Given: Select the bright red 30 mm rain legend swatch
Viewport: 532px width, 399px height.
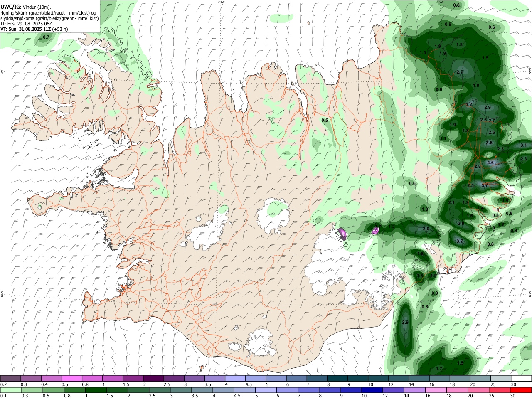Looking at the screenshot, I should tap(521, 390).
